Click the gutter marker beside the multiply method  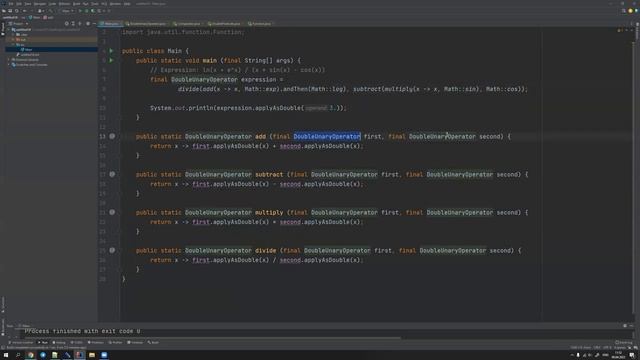pos(112,212)
